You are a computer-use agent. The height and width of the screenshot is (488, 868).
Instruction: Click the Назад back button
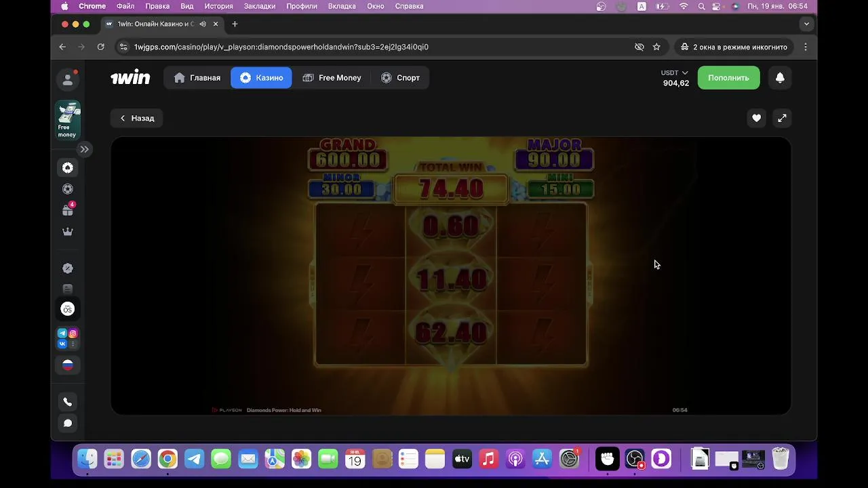pos(137,118)
